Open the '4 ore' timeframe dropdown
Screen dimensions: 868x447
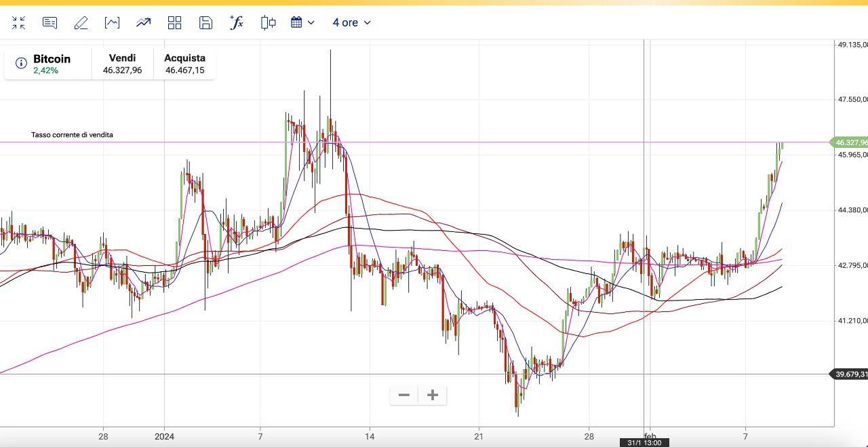[x=351, y=22]
